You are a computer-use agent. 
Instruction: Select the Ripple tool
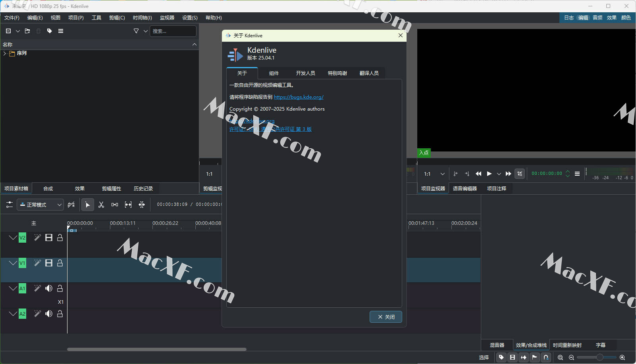[x=142, y=205]
